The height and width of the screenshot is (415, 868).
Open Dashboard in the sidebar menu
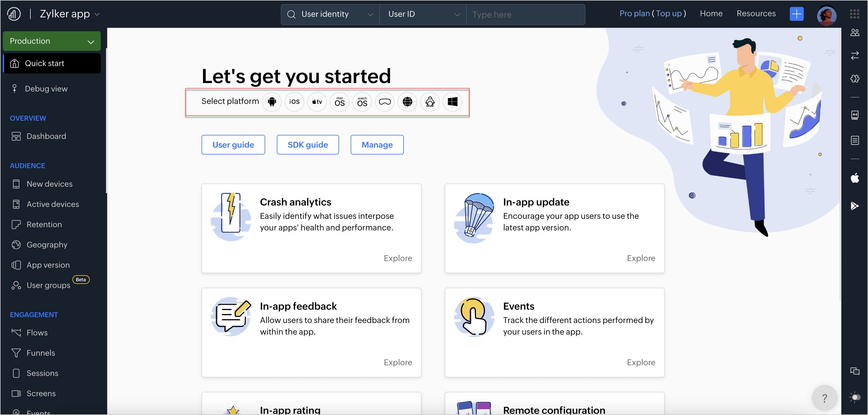[x=46, y=136]
